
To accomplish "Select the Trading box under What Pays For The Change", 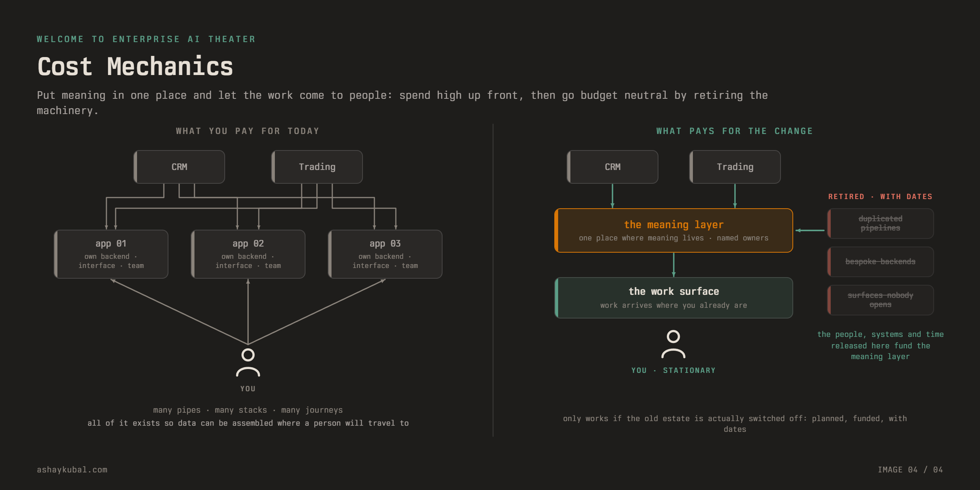I will pyautogui.click(x=735, y=167).
